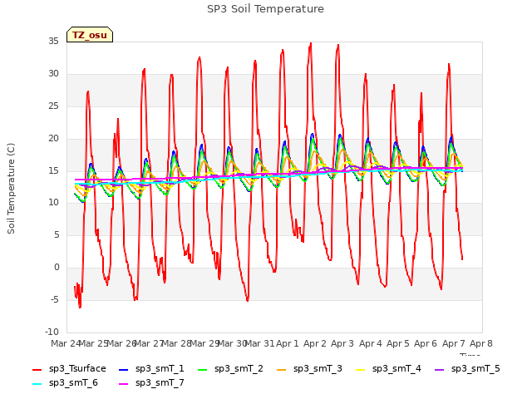Click the green sp3_smT_2 color marker
This screenshot has height=399, width=532.
(203, 369)
